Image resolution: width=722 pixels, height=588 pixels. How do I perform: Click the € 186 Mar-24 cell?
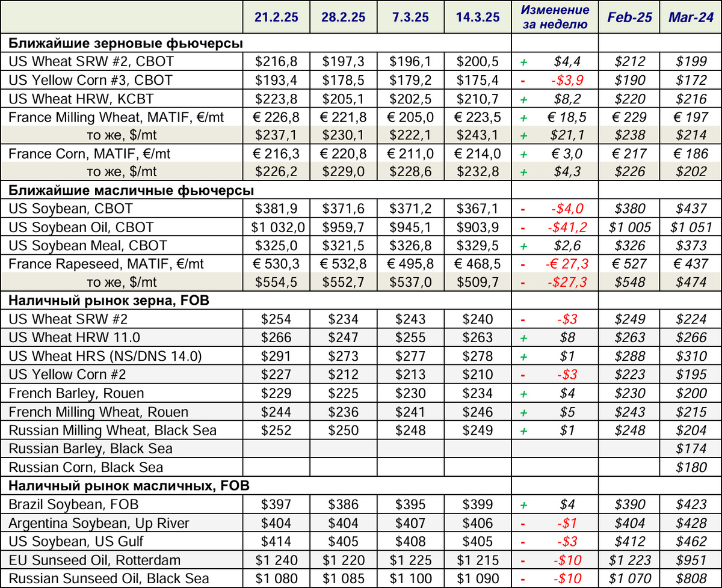point(691,154)
